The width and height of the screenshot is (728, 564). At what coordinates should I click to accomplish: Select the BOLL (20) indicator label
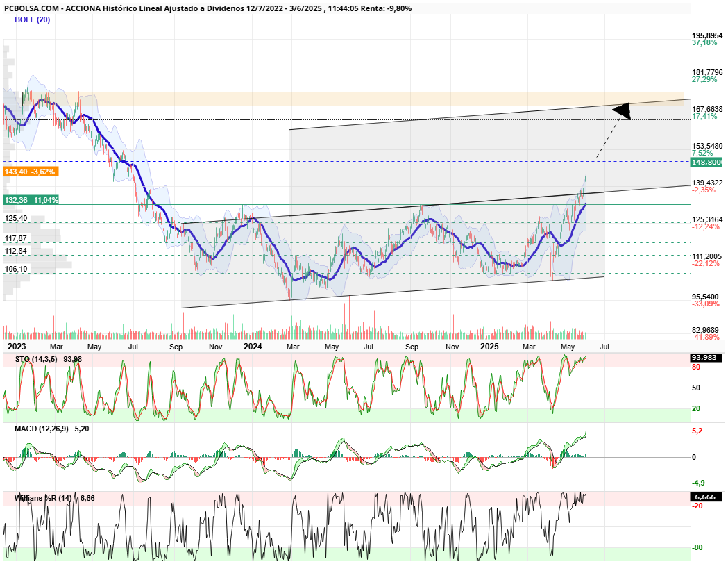click(32, 19)
